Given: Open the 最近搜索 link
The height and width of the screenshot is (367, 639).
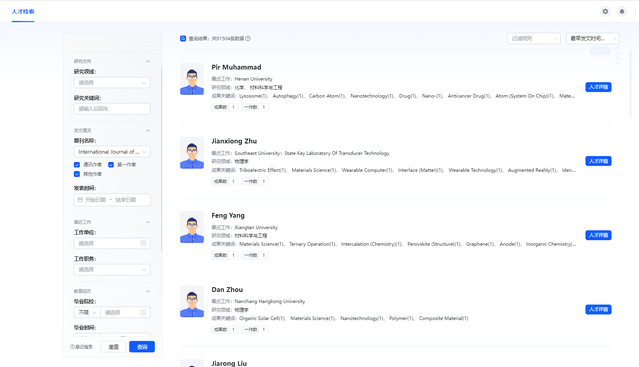Looking at the screenshot, I should [82, 347].
